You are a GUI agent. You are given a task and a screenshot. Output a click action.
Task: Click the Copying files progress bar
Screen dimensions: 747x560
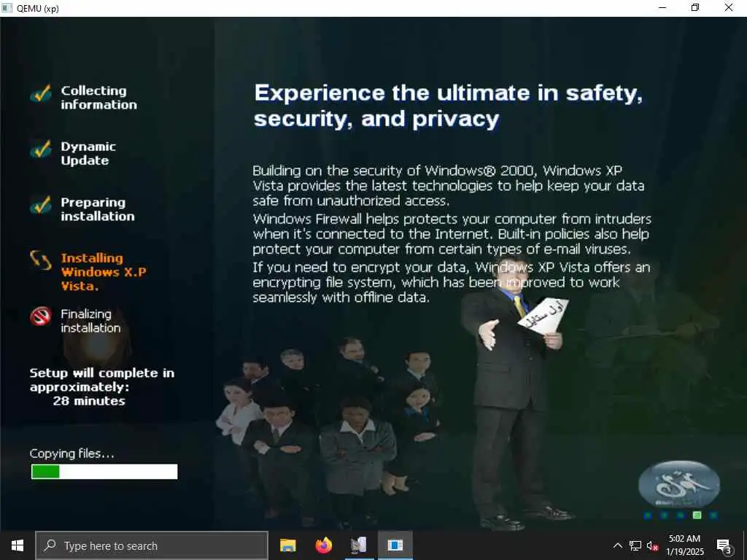(104, 472)
